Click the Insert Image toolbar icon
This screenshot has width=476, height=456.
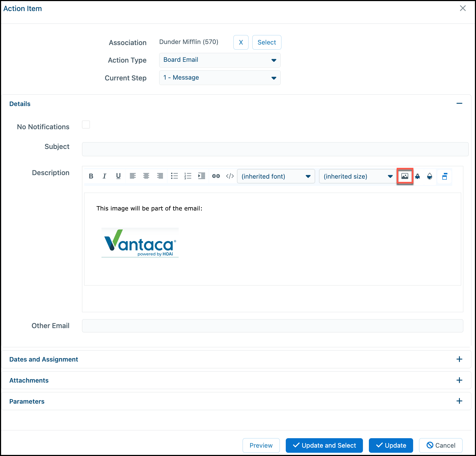pos(405,176)
